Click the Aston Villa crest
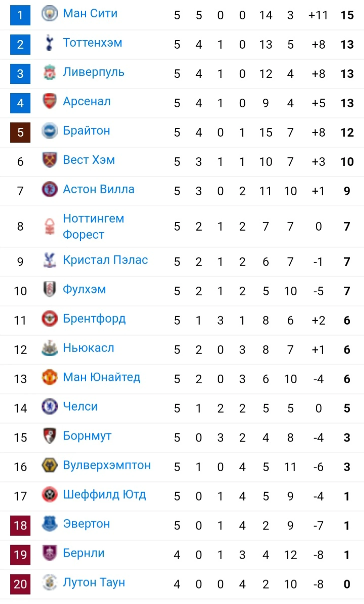364x604 pixels. [49, 189]
